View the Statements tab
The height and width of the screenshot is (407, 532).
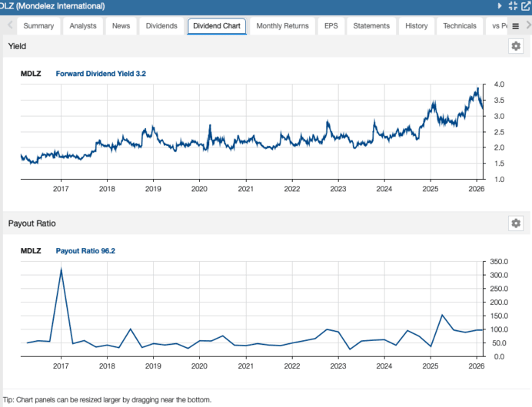click(x=371, y=26)
